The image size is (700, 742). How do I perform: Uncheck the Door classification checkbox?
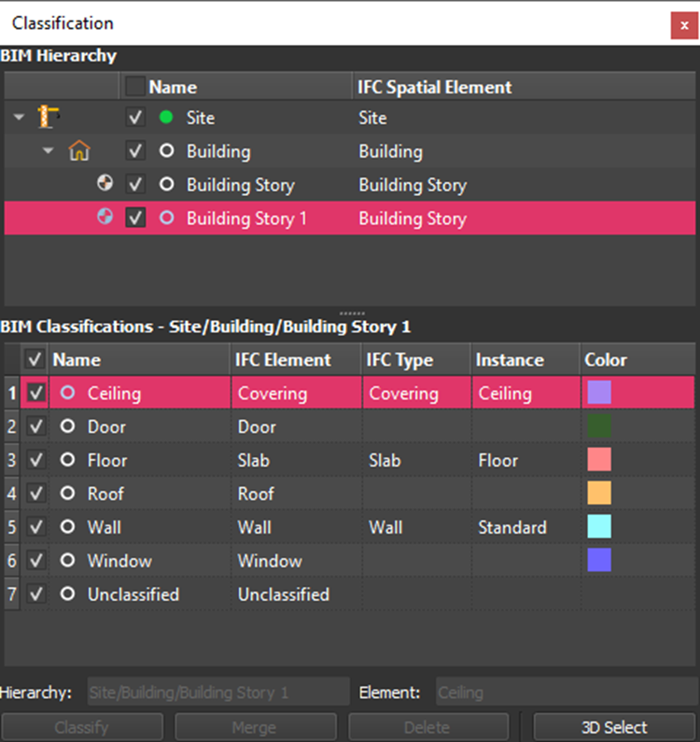36,427
